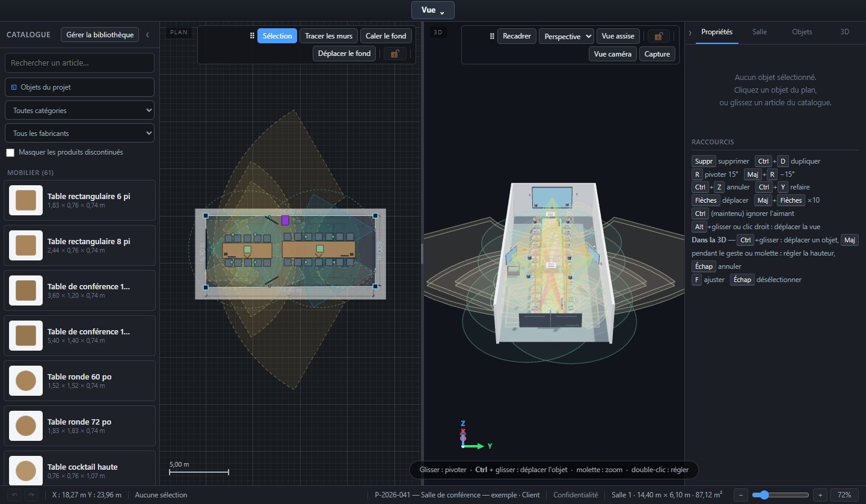866x504 pixels.
Task: Click the zoom in plus button
Action: tap(820, 495)
